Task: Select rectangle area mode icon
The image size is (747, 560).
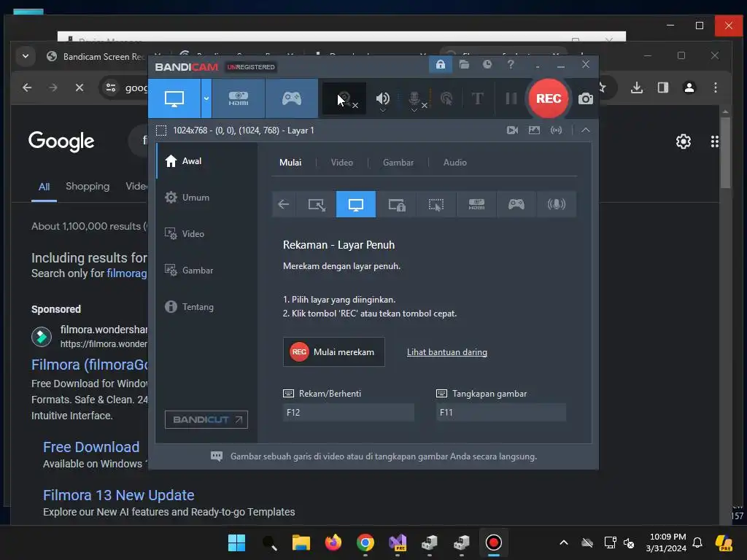Action: tap(317, 204)
